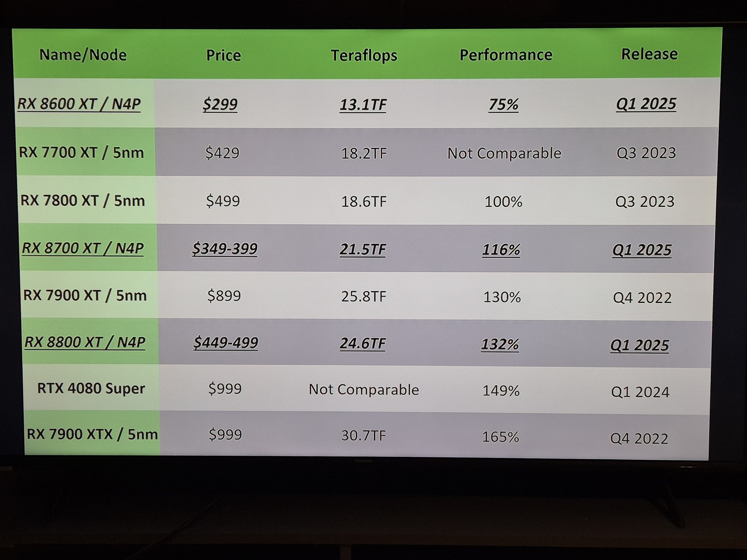Click the 30.7TF teraflops value
This screenshot has height=560, width=747.
(363, 435)
